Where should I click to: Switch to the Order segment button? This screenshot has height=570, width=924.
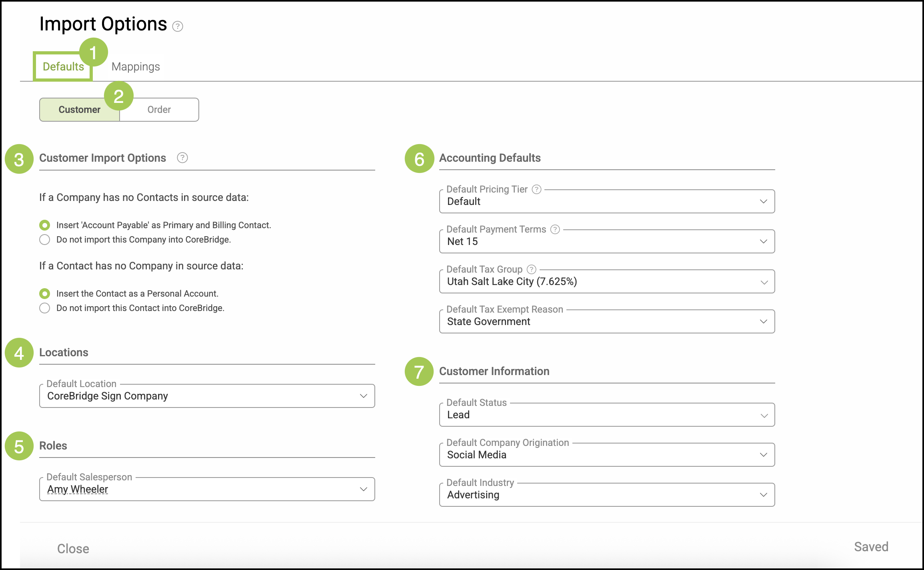point(159,110)
